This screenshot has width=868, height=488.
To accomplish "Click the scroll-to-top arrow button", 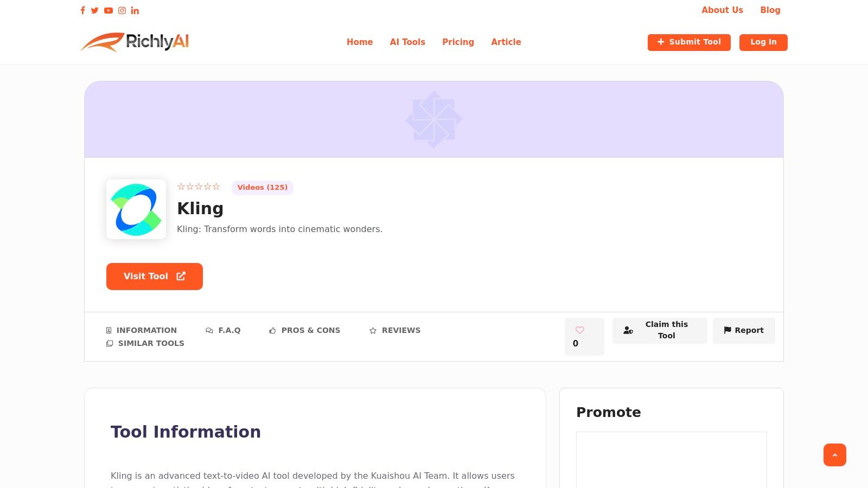I will 835,455.
